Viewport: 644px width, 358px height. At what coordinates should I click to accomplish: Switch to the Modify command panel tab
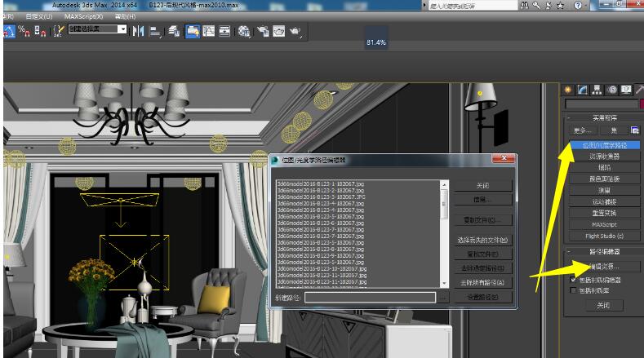(x=583, y=90)
